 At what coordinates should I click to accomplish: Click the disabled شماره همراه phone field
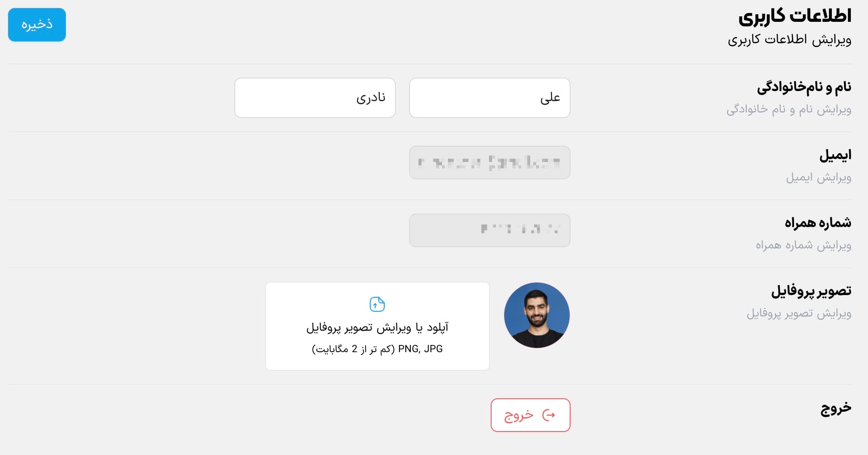tap(489, 230)
